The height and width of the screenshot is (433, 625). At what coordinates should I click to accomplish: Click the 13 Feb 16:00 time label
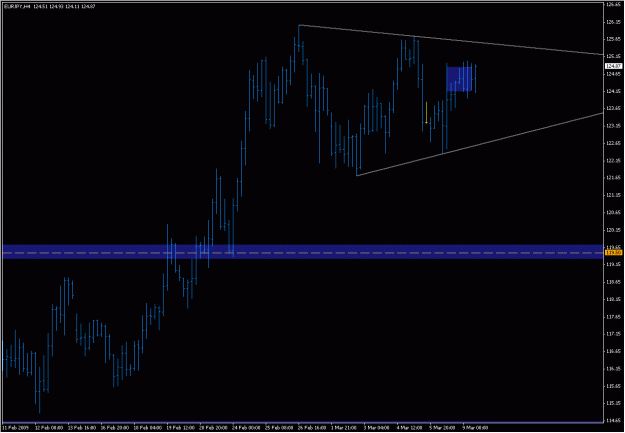[81, 428]
